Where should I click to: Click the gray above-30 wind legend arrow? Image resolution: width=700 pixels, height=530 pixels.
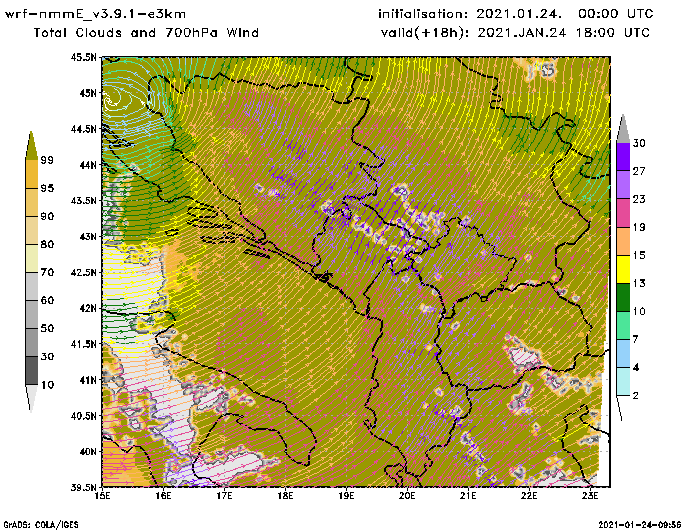[x=623, y=129]
